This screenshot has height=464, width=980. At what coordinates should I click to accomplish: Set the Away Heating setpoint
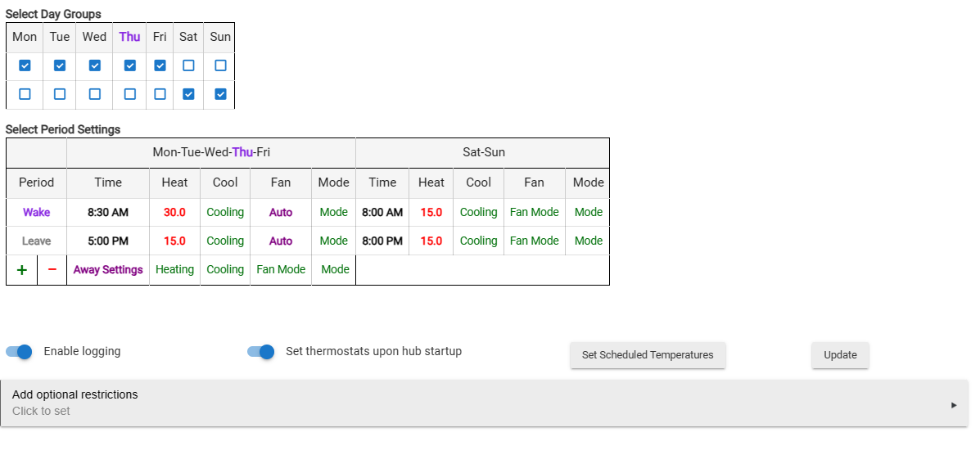[174, 270]
